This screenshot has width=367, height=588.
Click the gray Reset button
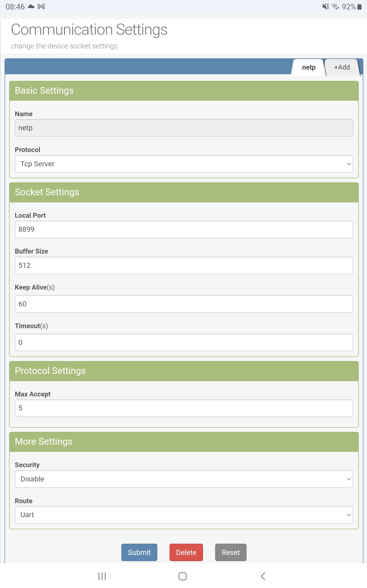231,552
